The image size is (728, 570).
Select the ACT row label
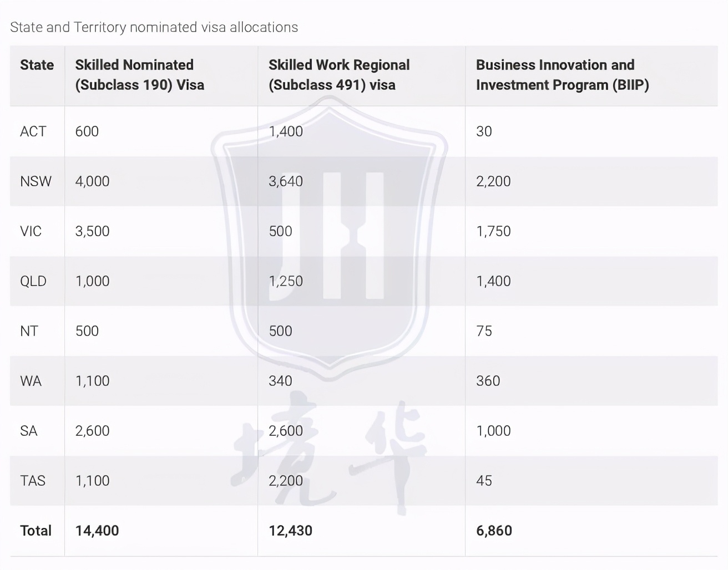(33, 131)
